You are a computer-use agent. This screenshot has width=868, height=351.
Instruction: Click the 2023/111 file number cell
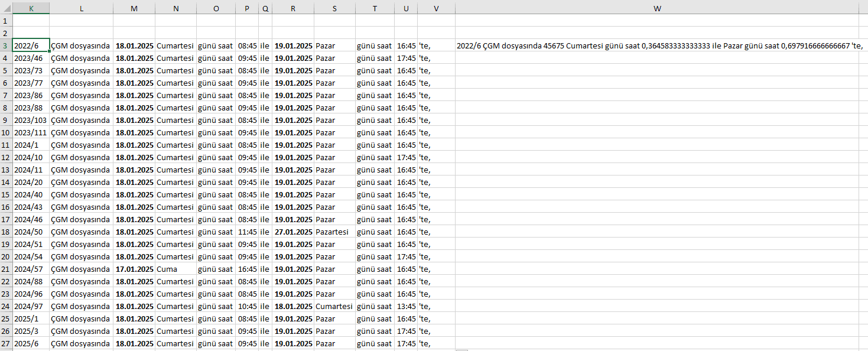point(30,132)
